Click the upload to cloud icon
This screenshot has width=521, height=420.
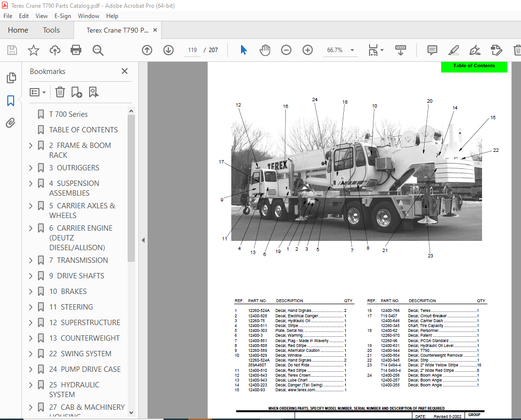tap(55, 50)
